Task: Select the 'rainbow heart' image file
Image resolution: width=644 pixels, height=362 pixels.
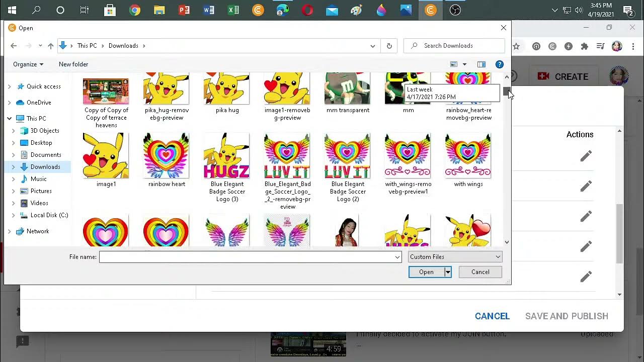Action: 167,161
